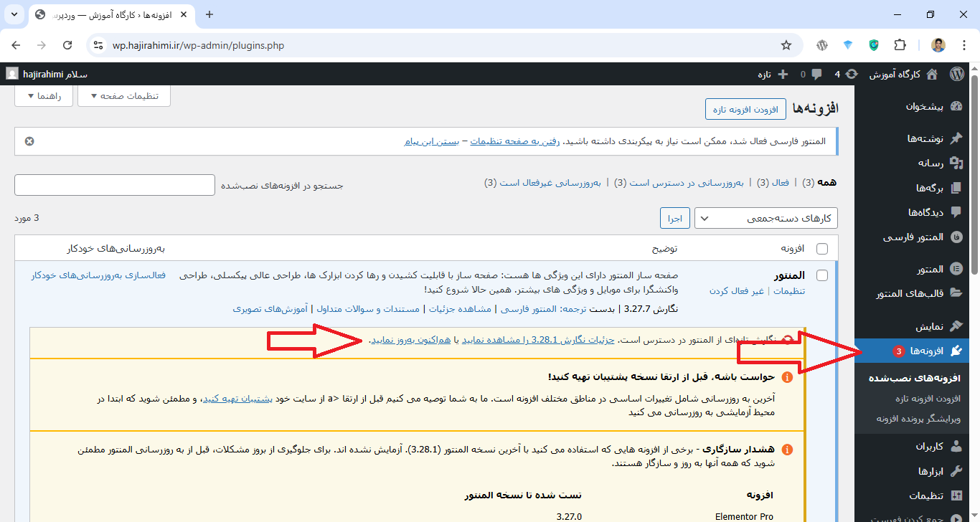Viewport: 980px width, 522px height.
Task: Focus the search installed plugins field
Action: (x=115, y=185)
